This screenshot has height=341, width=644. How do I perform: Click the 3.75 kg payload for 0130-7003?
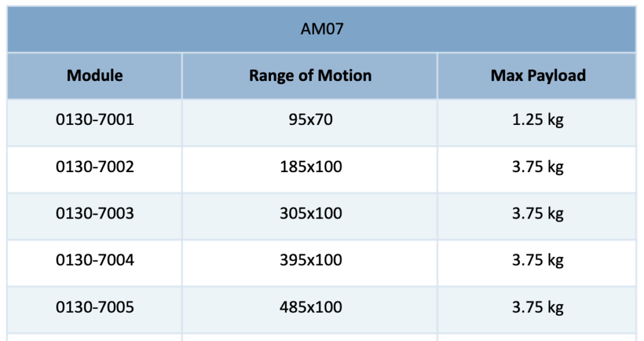tap(537, 216)
